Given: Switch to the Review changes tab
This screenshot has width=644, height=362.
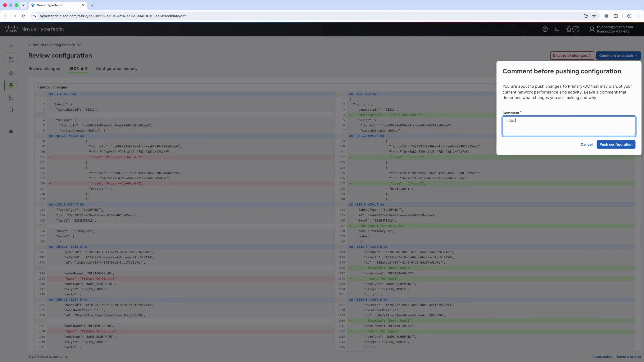Looking at the screenshot, I should point(44,69).
